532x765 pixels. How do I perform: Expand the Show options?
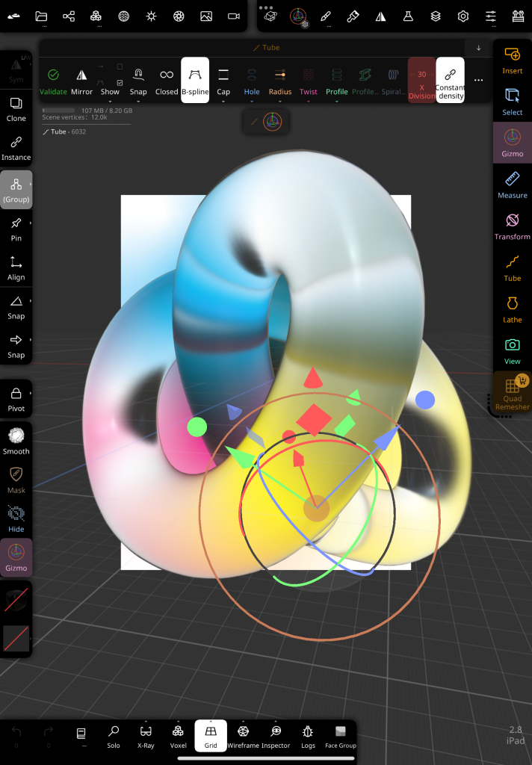110,81
